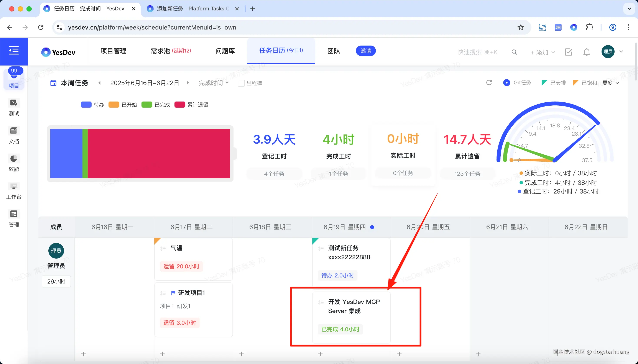
Task: Open the todo checkbox icon in header
Action: click(569, 52)
